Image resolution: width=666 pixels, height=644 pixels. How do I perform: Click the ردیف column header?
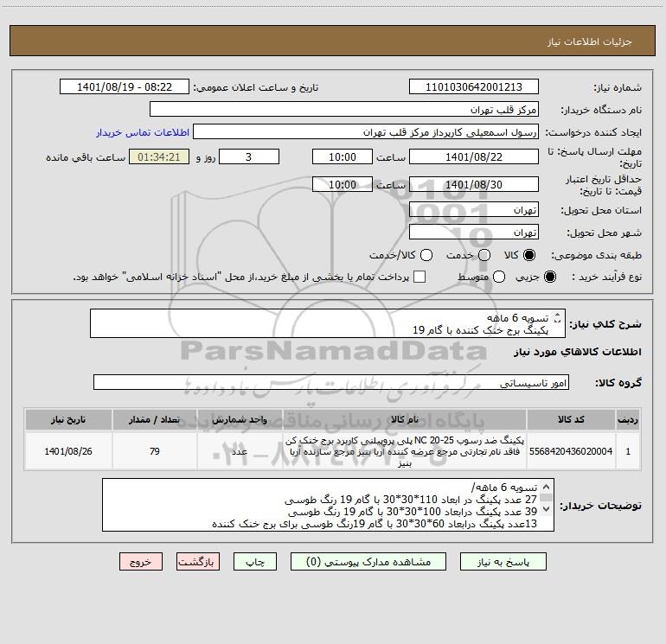(x=628, y=419)
